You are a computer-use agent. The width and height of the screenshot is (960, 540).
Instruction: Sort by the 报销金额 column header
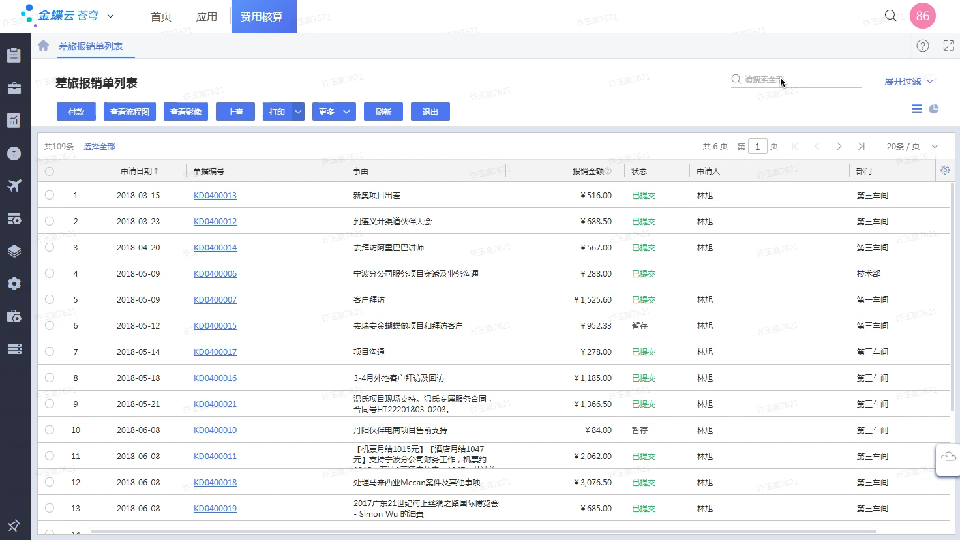pyautogui.click(x=591, y=171)
